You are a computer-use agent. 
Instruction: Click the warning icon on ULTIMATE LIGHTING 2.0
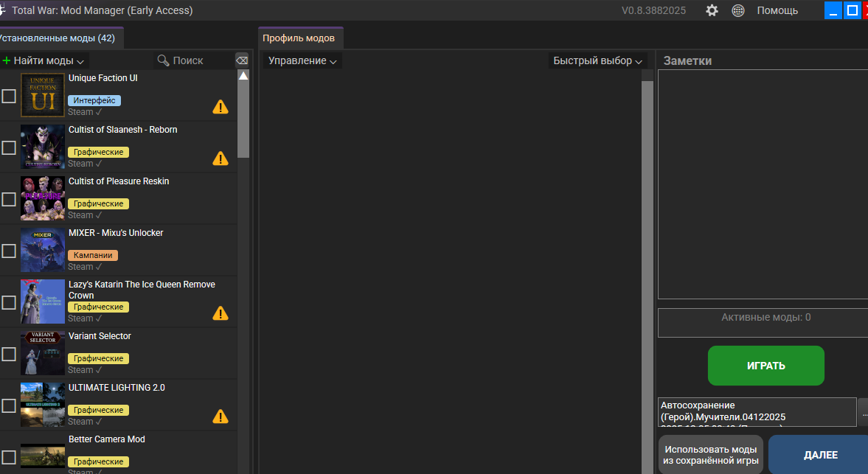221,417
